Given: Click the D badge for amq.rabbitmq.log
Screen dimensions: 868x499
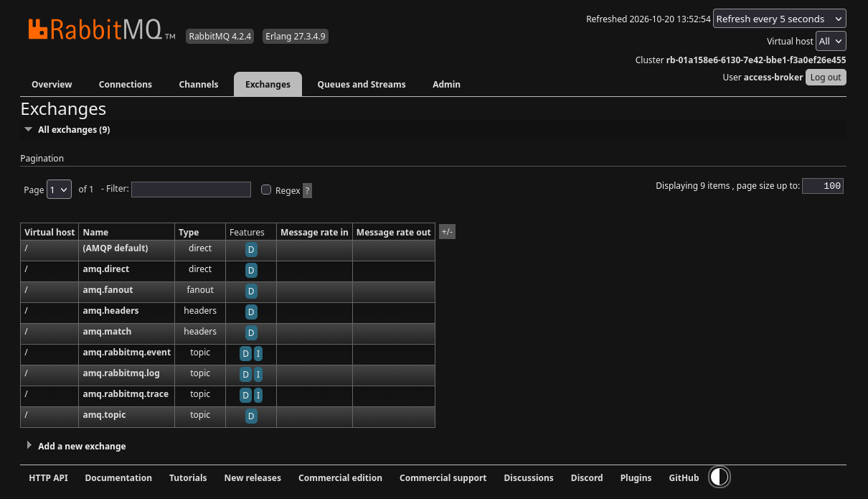Looking at the screenshot, I should click(x=245, y=375).
